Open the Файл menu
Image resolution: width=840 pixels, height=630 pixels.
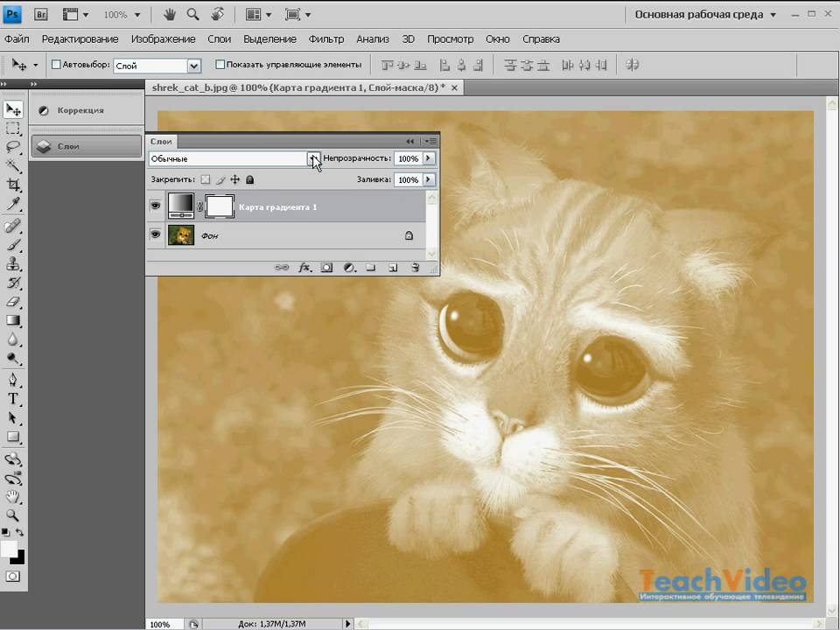click(17, 39)
